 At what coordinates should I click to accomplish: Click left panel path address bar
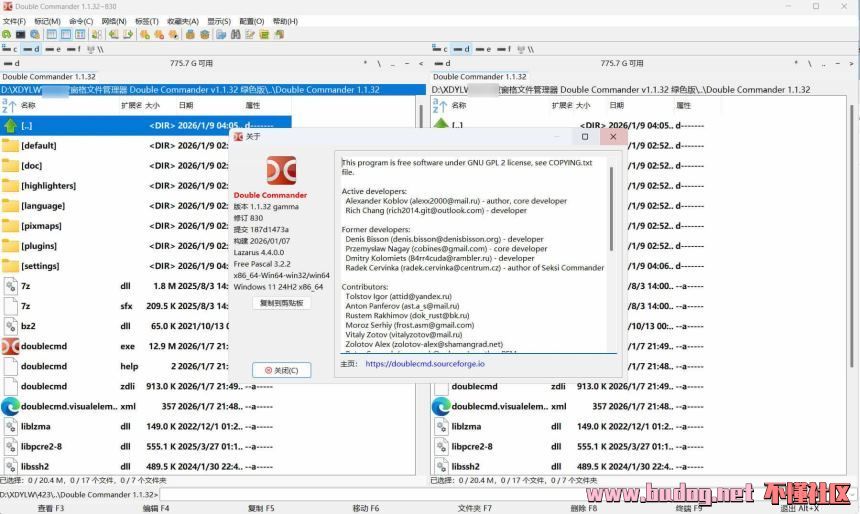tap(213, 89)
